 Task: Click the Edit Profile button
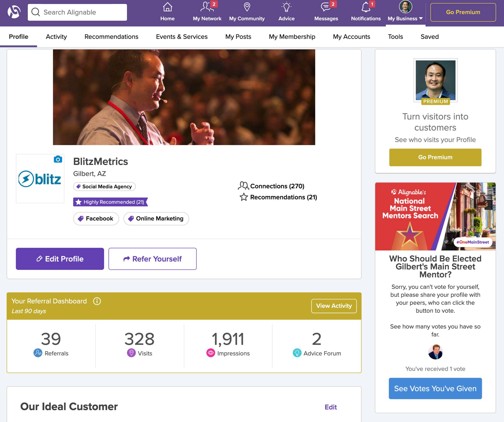pos(60,259)
